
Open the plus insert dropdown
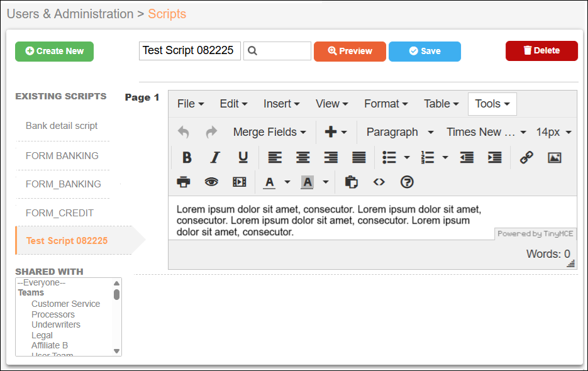336,132
